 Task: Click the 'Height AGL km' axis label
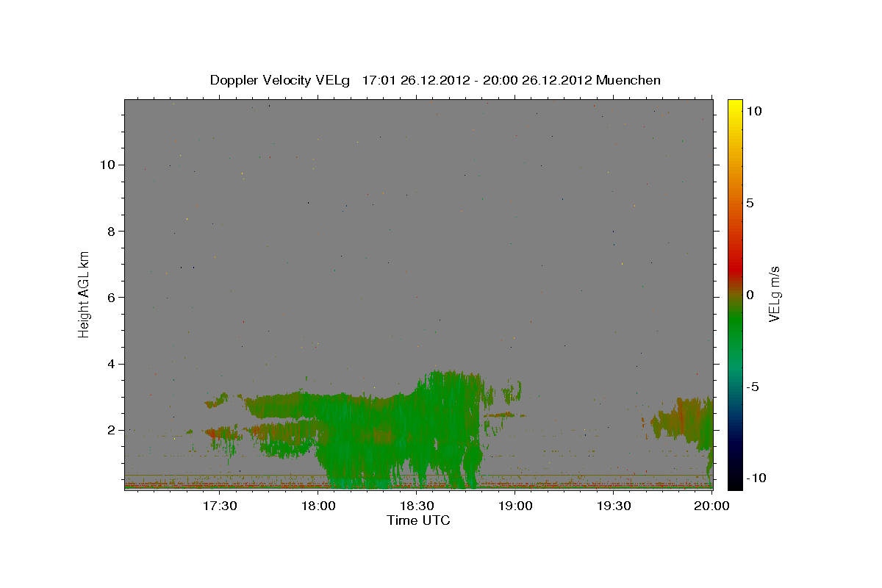coord(84,294)
